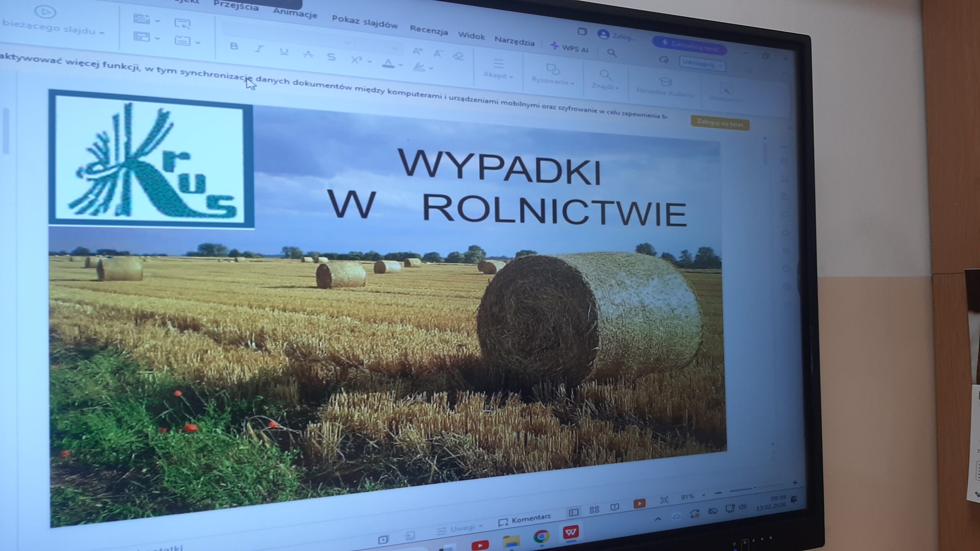980x551 pixels.
Task: Open the Animacje ribbon tab
Action: tap(295, 13)
